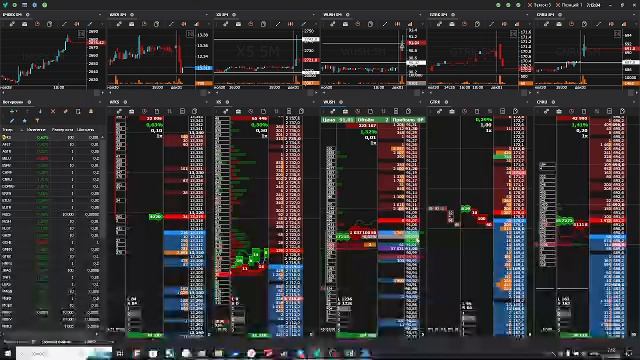Click briefcase icon in WUSH order book toolbar

[345, 111]
